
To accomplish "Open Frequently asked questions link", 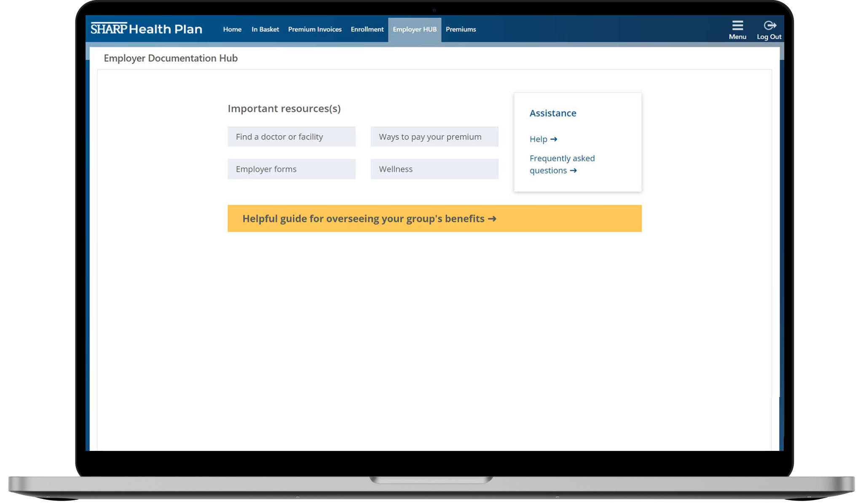I will (562, 159).
